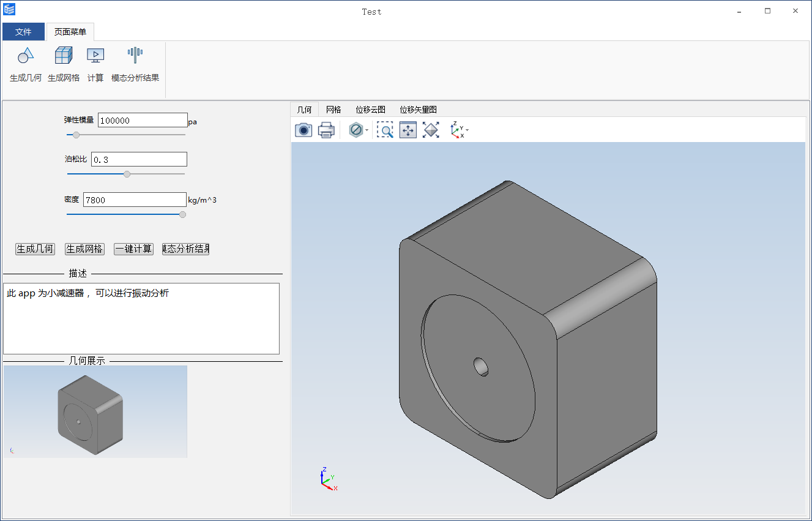812x521 pixels.
Task: Click the axis triad in the 3D viewport corner
Action: point(329,479)
